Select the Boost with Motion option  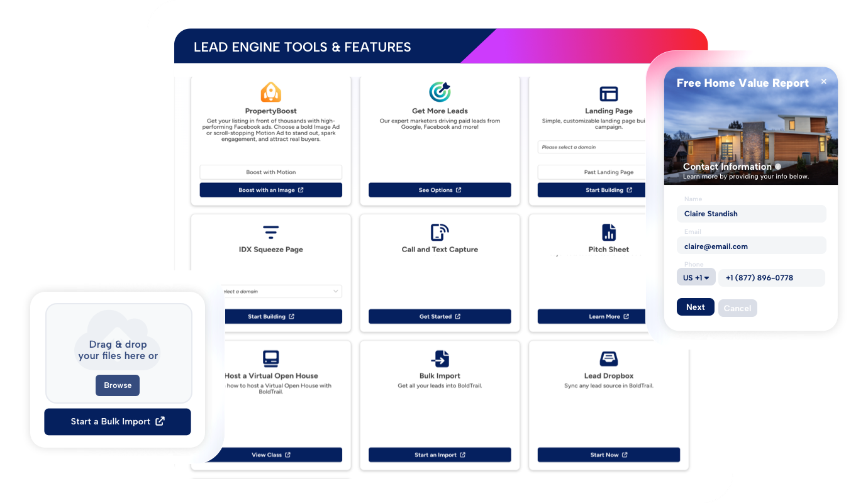point(270,172)
